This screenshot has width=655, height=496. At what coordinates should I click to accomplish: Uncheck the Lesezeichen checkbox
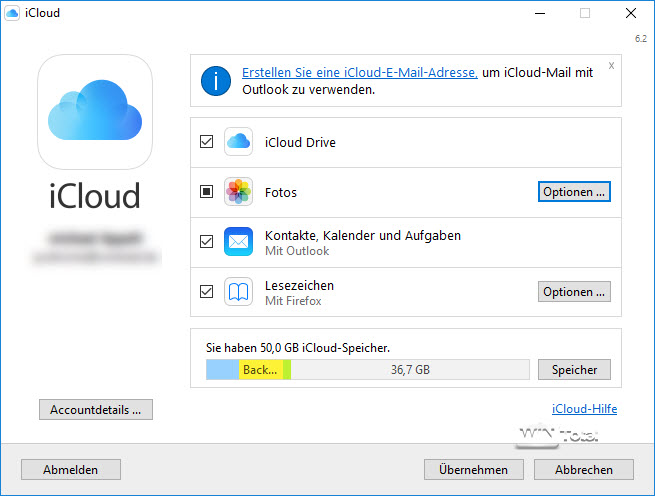click(206, 291)
